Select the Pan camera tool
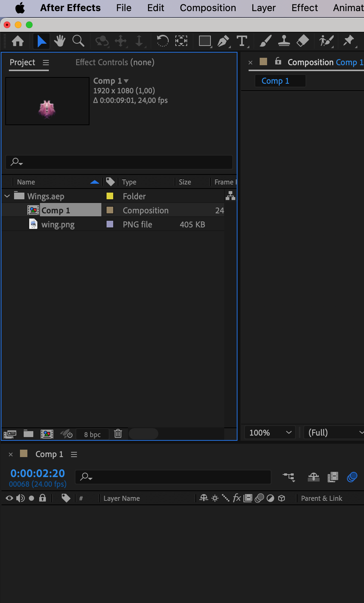Viewport: 364px width, 603px height. [x=121, y=41]
